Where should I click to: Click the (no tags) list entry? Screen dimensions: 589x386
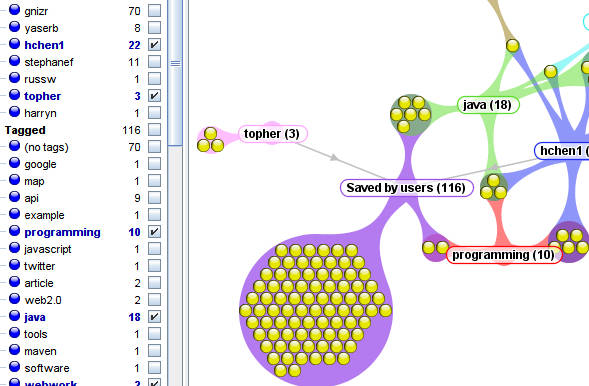click(x=46, y=147)
